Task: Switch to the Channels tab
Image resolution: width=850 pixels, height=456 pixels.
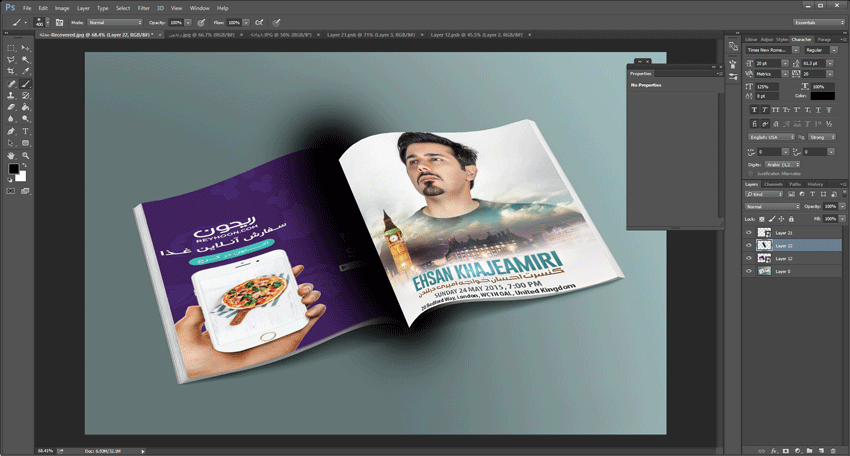Action: coord(773,184)
